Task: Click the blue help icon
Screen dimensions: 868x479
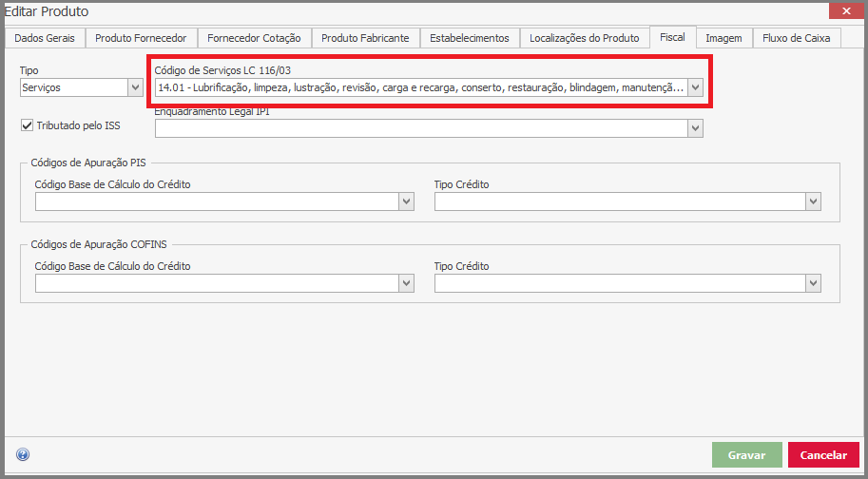Action: tap(23, 455)
